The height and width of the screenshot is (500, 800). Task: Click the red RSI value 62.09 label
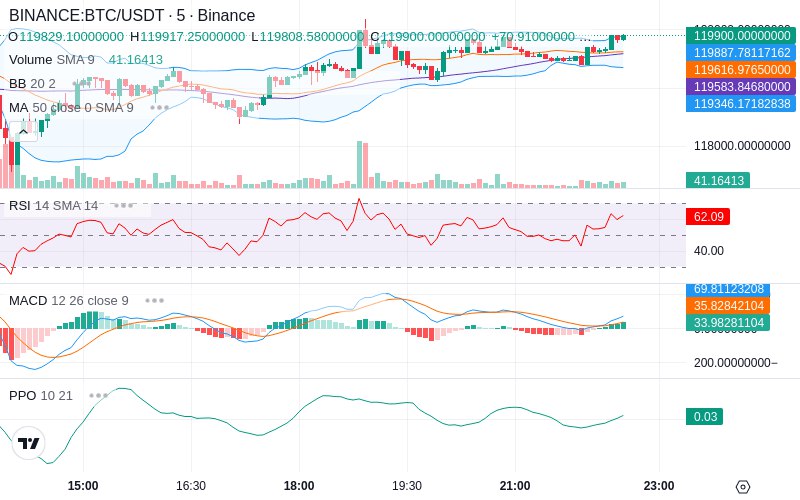(708, 216)
